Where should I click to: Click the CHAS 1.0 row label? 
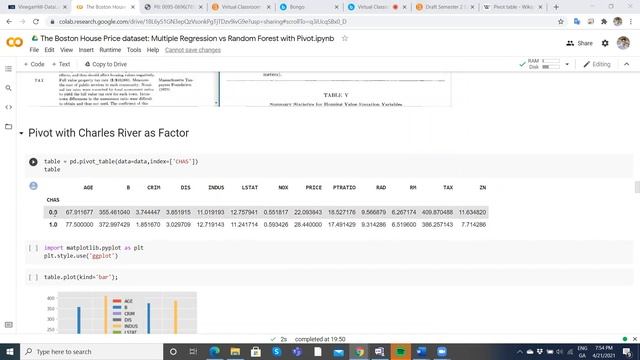tap(53, 224)
